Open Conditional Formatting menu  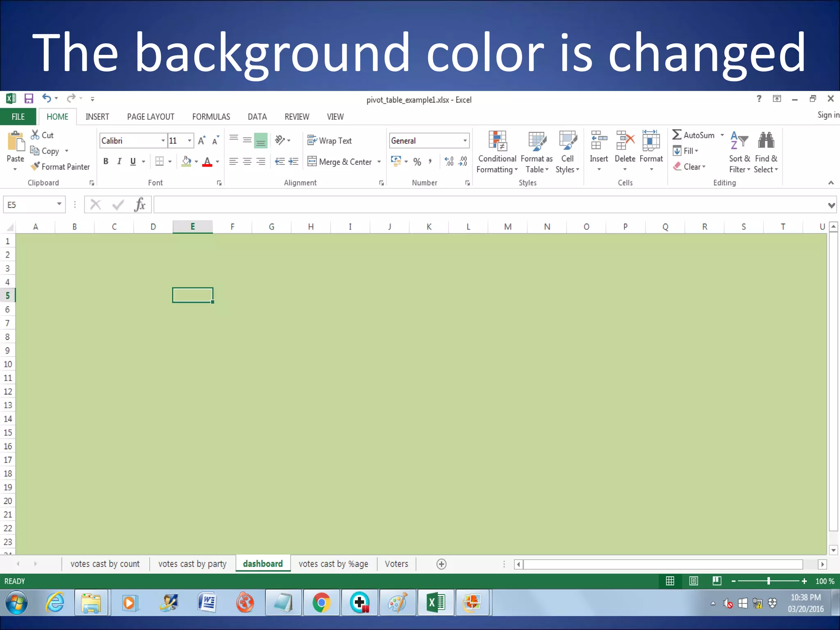[497, 152]
